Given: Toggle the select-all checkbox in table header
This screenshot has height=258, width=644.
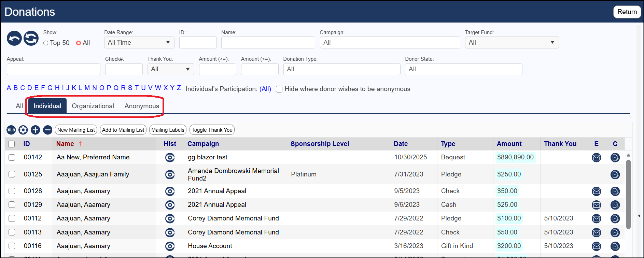Looking at the screenshot, I should point(12,144).
